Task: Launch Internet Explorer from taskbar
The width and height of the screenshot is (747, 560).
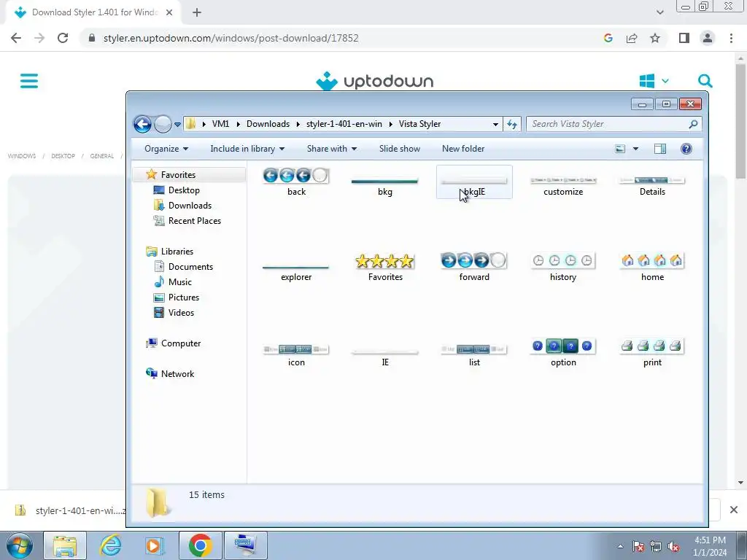Action: coord(110,545)
